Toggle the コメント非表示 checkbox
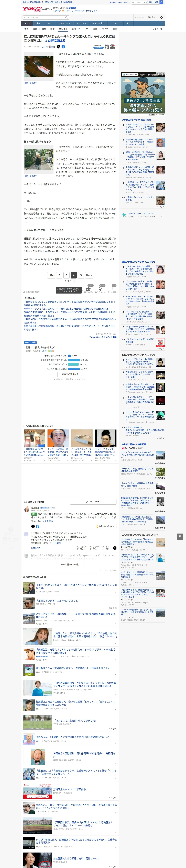This screenshot has height=868, width=186. pyautogui.click(x=102, y=570)
